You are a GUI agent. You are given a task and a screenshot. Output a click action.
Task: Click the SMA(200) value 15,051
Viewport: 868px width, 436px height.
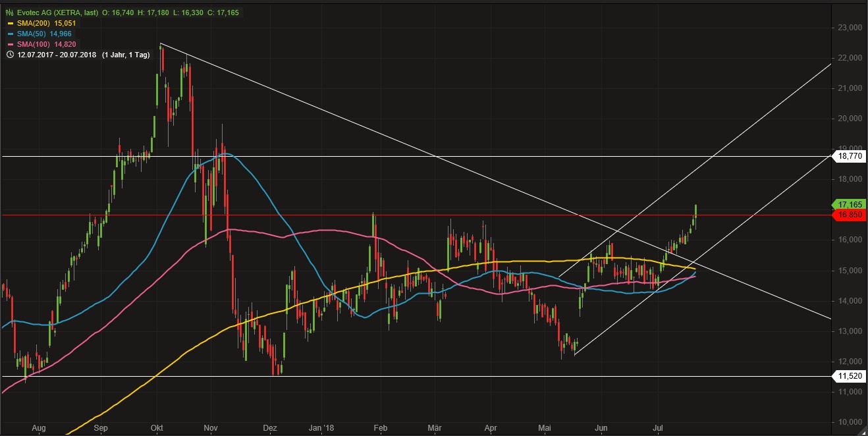coord(65,22)
